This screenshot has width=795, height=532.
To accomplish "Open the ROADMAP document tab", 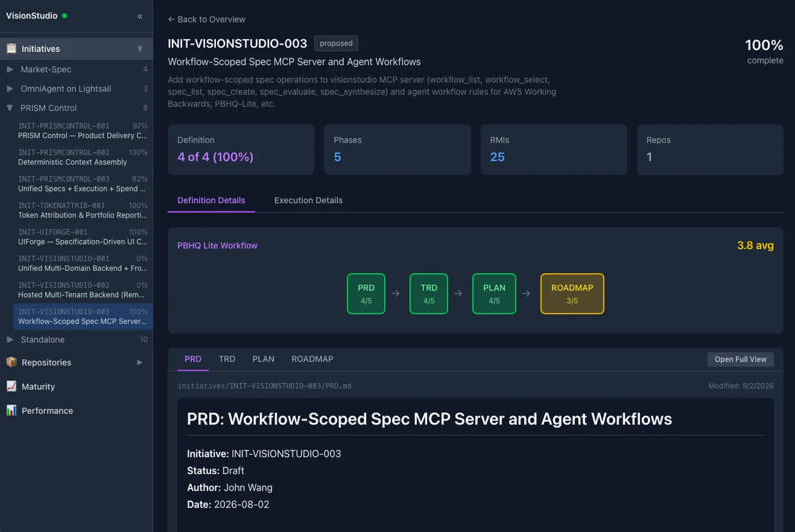I will pos(312,359).
